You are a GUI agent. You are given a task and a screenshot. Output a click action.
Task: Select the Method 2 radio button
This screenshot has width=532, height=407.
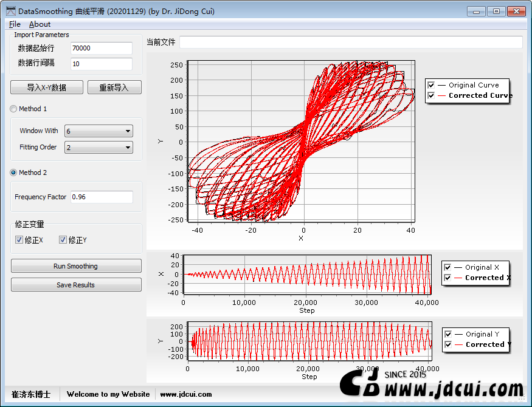(13, 173)
